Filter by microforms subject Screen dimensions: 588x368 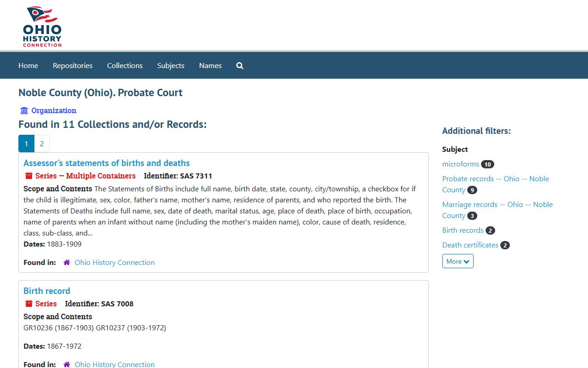[461, 164]
